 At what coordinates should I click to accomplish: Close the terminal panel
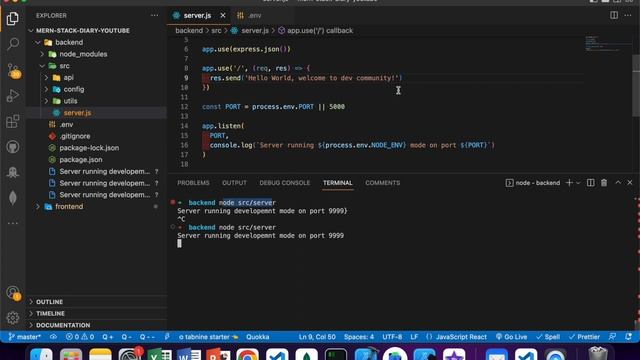pos(630,183)
